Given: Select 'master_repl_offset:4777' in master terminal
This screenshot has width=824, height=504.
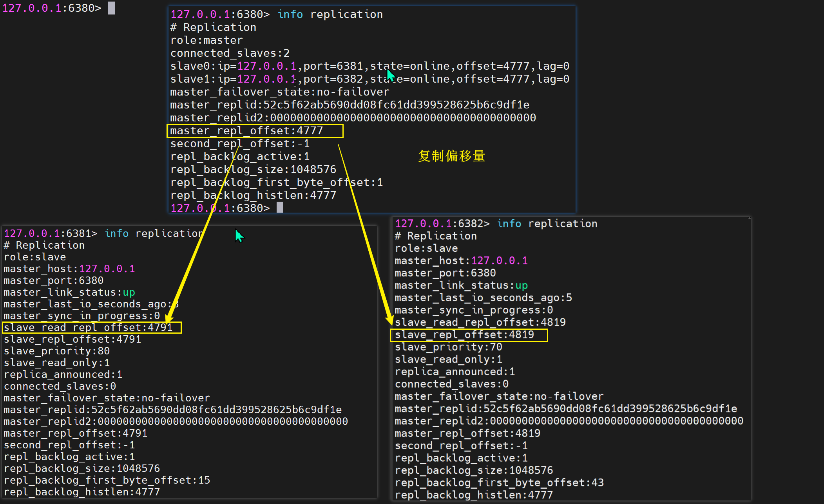Looking at the screenshot, I should (x=246, y=131).
